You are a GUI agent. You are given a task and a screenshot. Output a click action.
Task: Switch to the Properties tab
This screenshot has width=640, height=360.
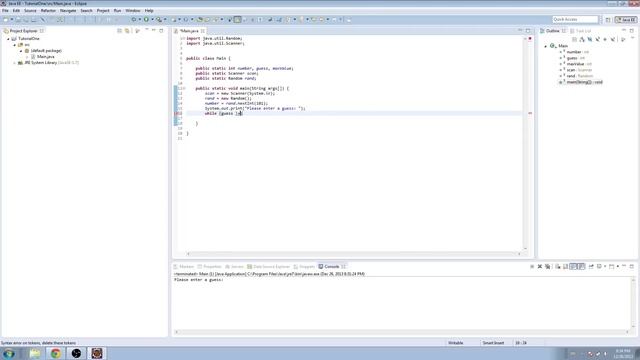[x=209, y=267]
